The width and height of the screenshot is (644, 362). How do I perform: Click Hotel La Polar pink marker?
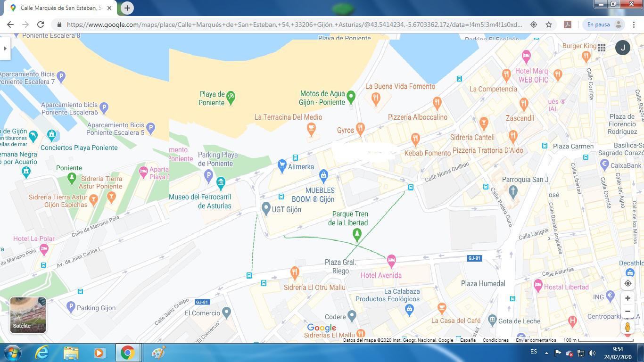[44, 249]
